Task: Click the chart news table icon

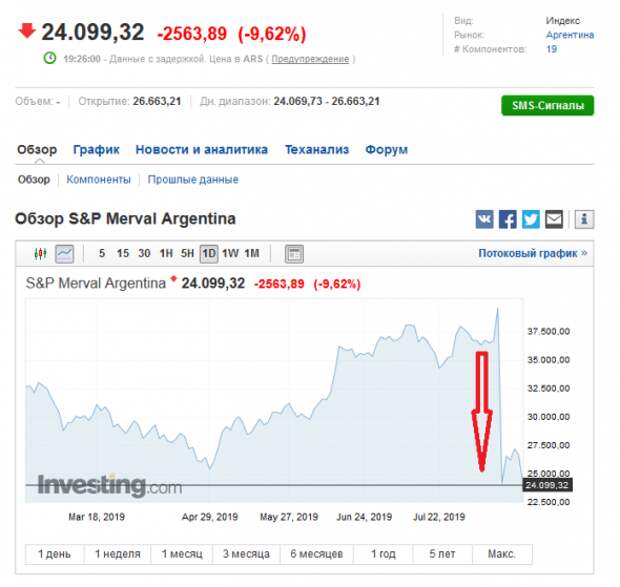Action: pyautogui.click(x=294, y=254)
